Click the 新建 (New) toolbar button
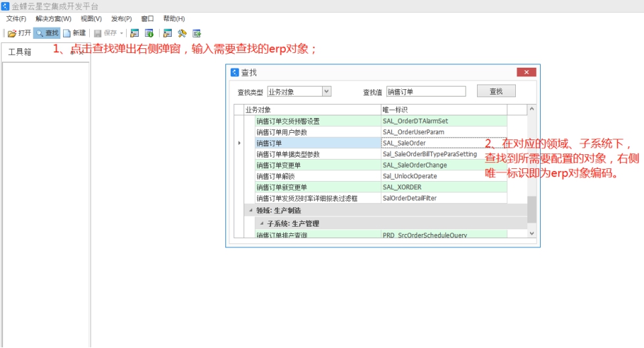Screen dimensions: 644x348 74,34
